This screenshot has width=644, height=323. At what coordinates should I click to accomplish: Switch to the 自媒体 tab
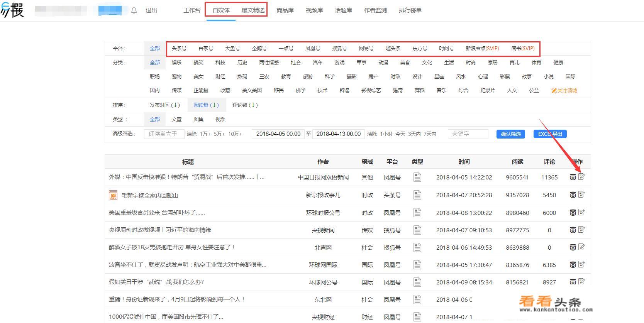(221, 10)
